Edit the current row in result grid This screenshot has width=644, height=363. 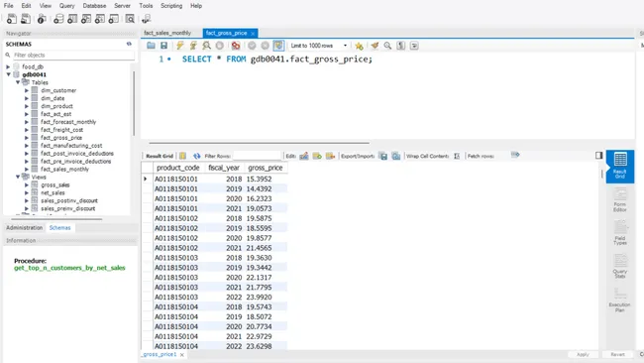[304, 156]
